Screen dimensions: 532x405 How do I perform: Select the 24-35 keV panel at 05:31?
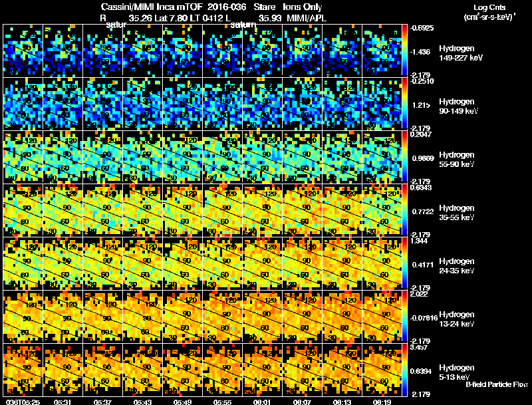tap(63, 263)
